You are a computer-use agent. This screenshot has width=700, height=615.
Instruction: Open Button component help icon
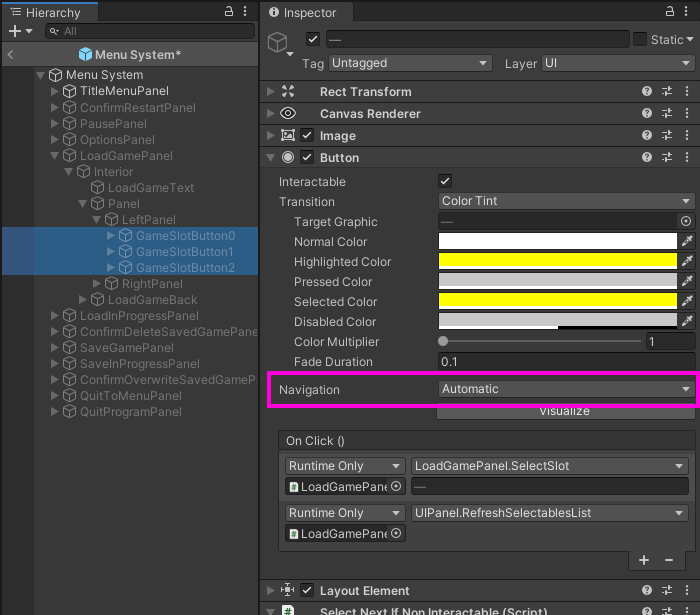pyautogui.click(x=646, y=157)
